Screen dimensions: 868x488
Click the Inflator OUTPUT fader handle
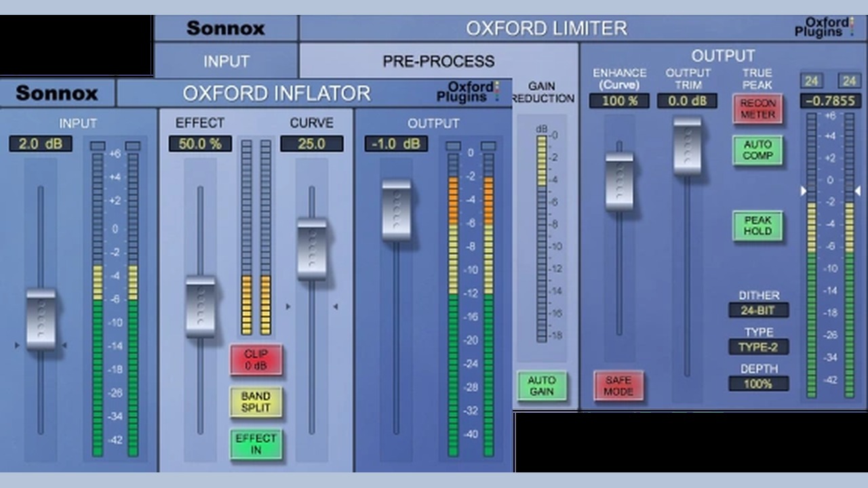click(396, 209)
